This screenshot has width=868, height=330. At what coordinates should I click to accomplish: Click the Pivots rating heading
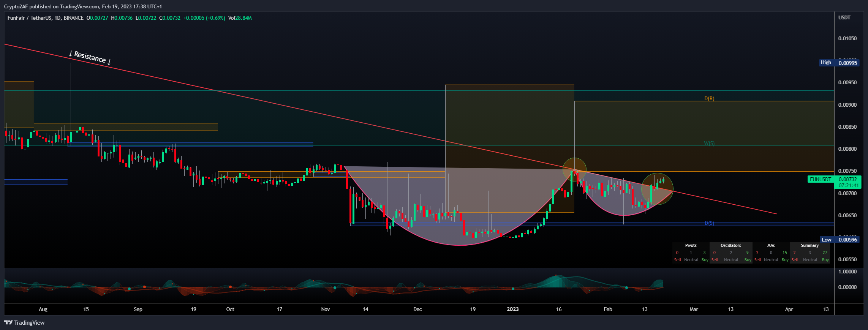[x=691, y=245]
